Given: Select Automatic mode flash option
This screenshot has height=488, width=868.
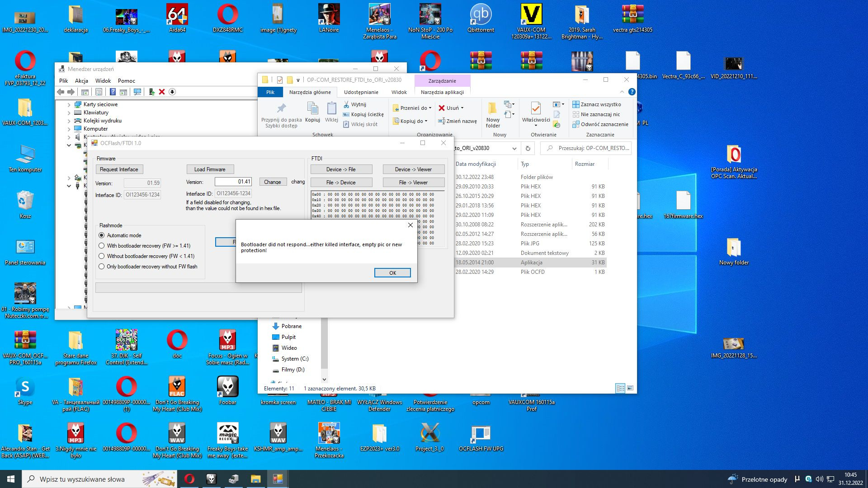Looking at the screenshot, I should 120,235.
